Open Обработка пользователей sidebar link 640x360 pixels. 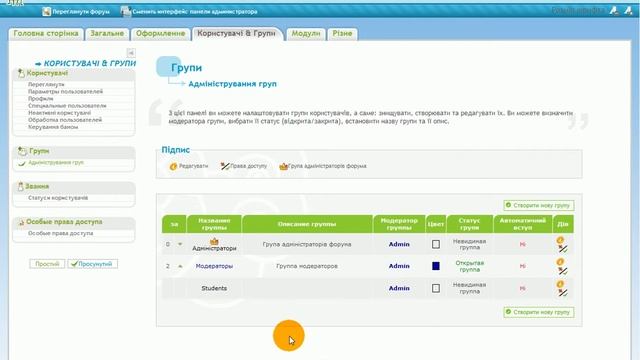pyautogui.click(x=65, y=120)
